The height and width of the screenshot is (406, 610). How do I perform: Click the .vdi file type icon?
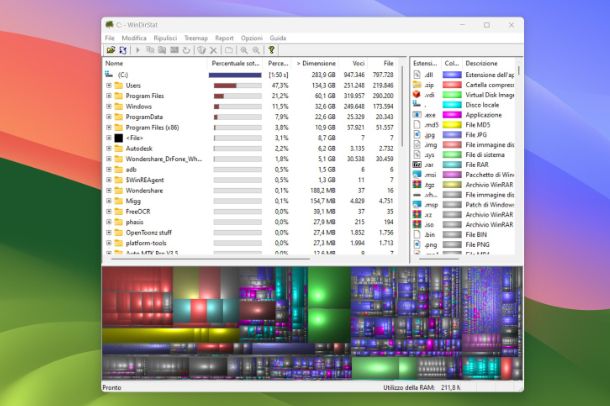click(x=417, y=94)
